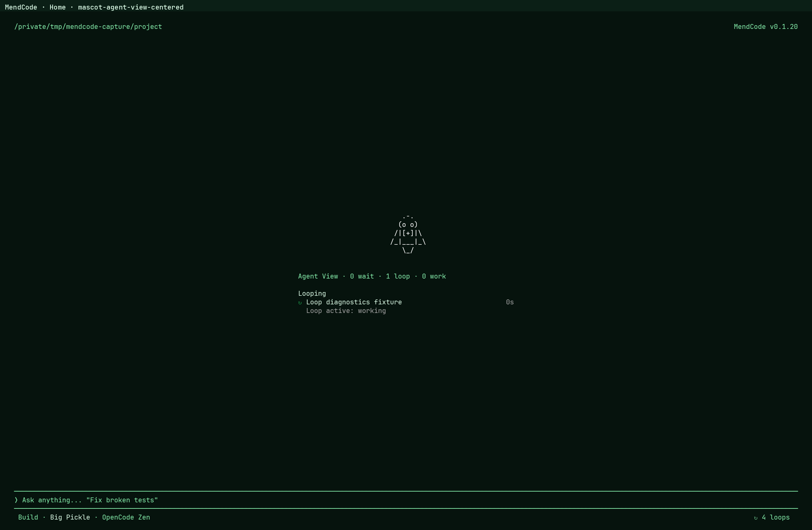Click the 0 work counter
The image size is (812, 530).
point(434,276)
